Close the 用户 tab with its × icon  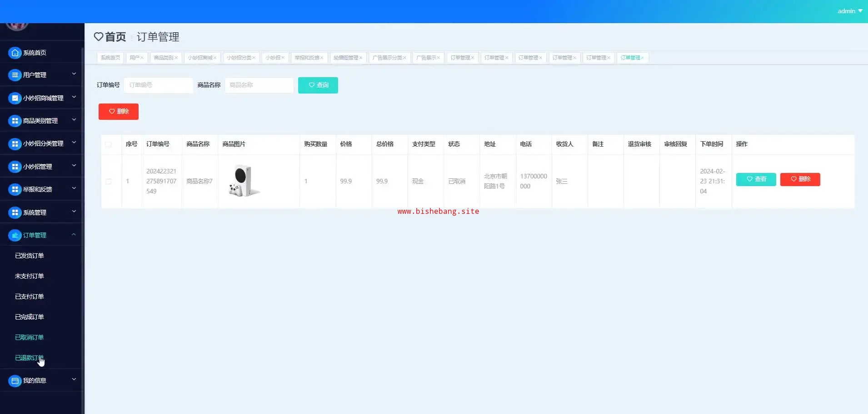142,58
